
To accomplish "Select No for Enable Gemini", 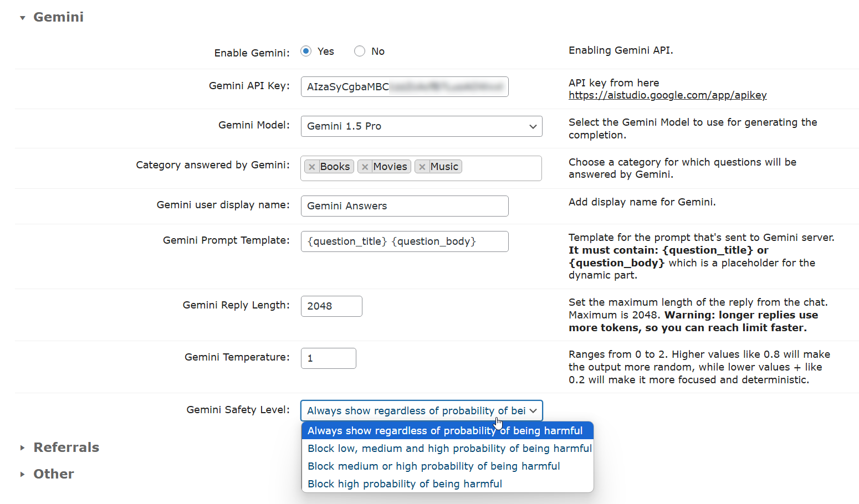I will 360,51.
